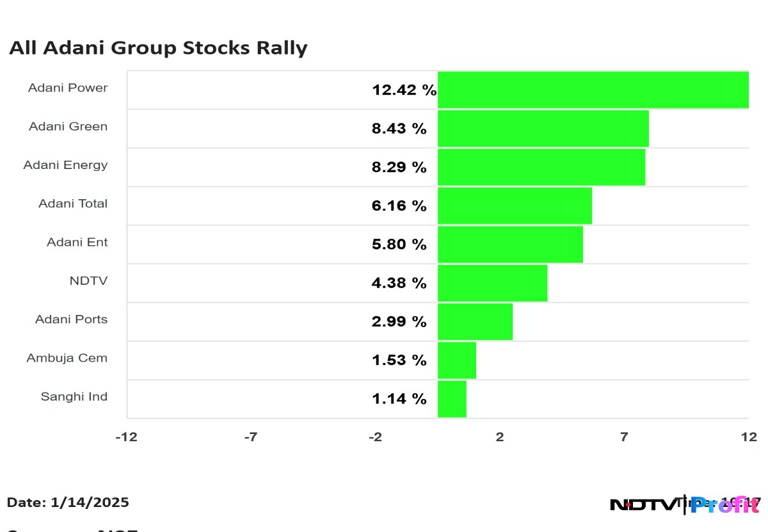768x532 pixels.
Task: Click the Adani Total label
Action: tap(73, 204)
